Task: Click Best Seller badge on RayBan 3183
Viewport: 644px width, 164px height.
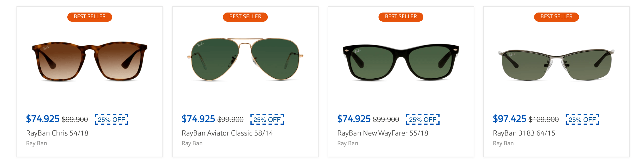Action: tap(557, 17)
